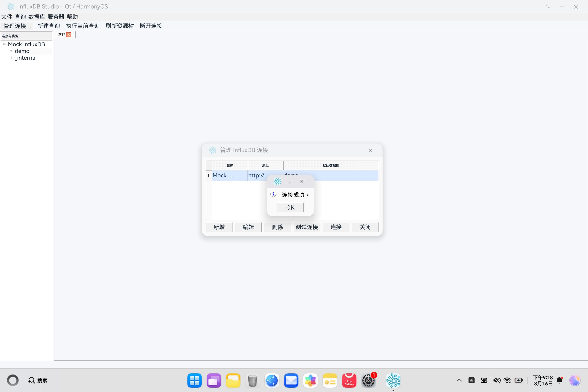Viewport: 588px width, 392px height.
Task: Click the 连接与资源 panel header
Action: coord(26,36)
